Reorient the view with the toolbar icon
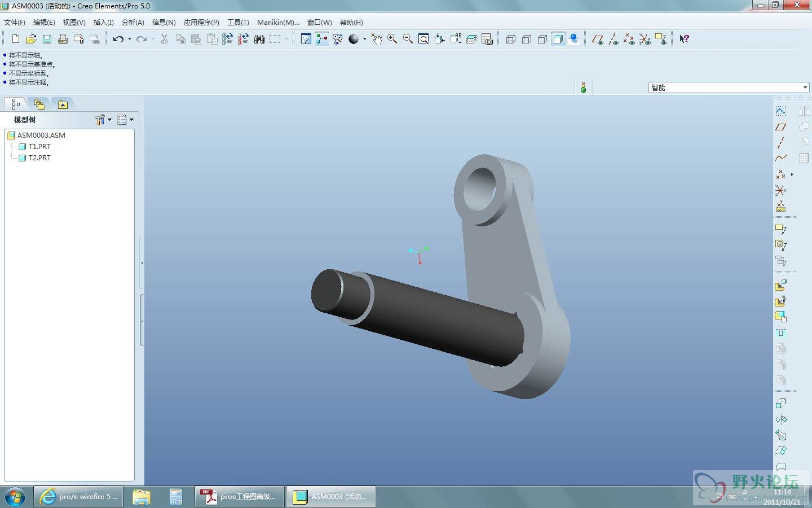This screenshot has width=812, height=508. 440,39
